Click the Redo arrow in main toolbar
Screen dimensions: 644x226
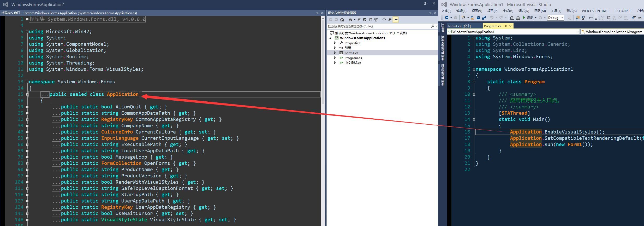click(x=501, y=18)
